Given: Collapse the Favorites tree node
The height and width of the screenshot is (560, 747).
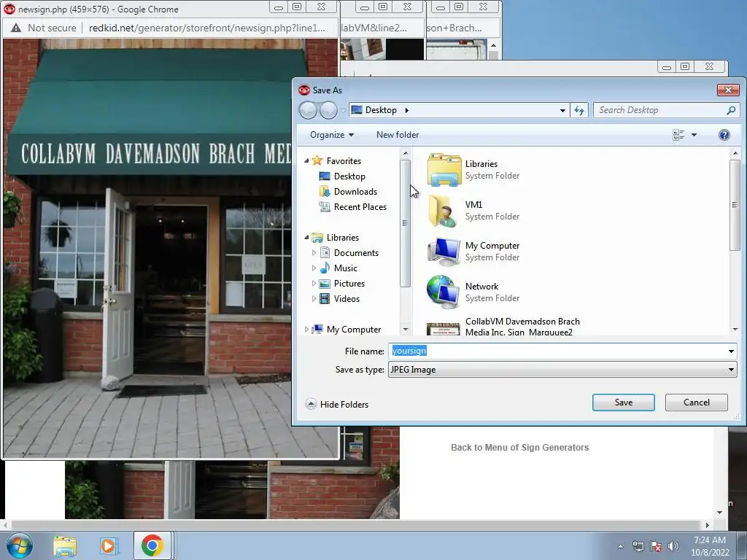Looking at the screenshot, I should point(306,161).
